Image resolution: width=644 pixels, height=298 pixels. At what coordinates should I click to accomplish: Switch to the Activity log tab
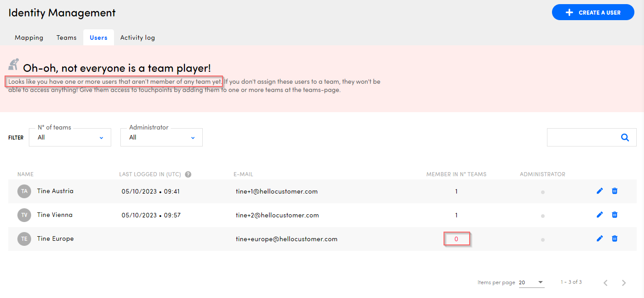137,38
